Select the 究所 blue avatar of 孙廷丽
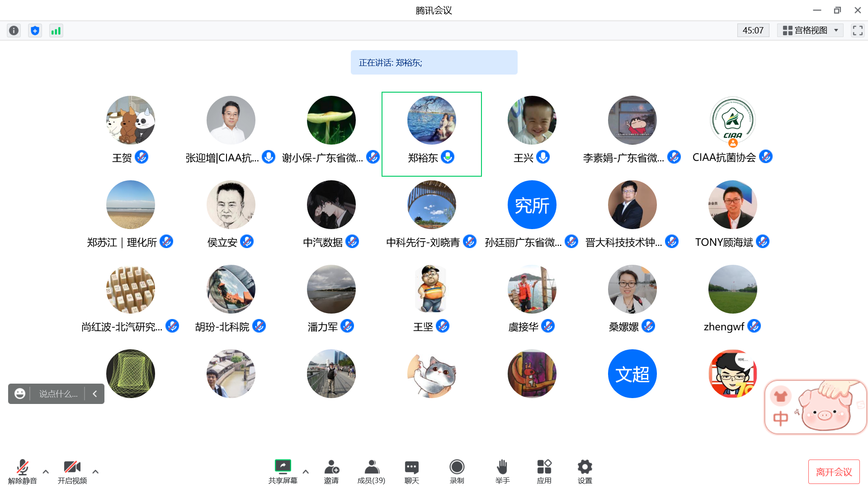 532,205
